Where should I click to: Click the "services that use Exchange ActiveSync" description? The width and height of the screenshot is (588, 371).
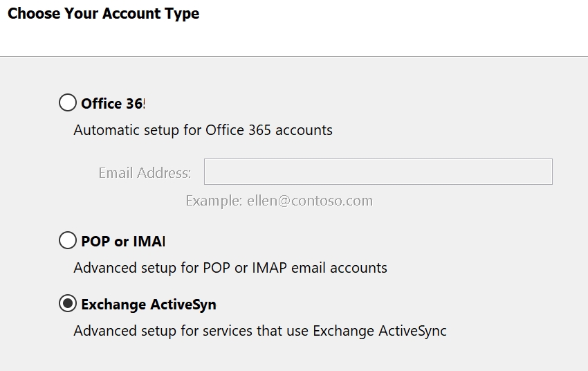coord(259,331)
